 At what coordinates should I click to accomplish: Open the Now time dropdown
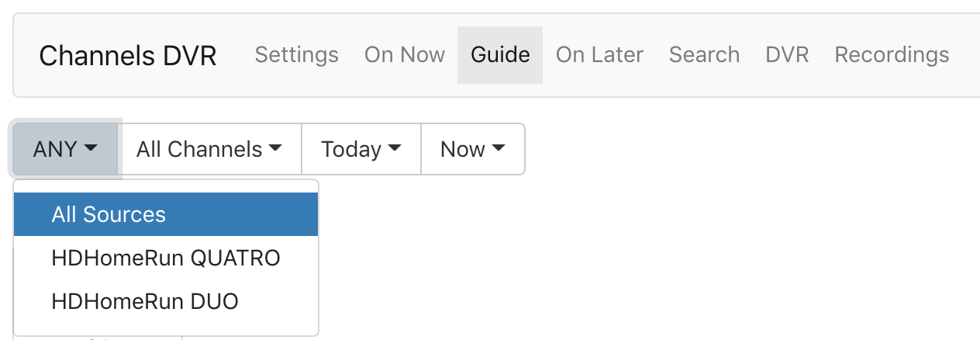472,149
